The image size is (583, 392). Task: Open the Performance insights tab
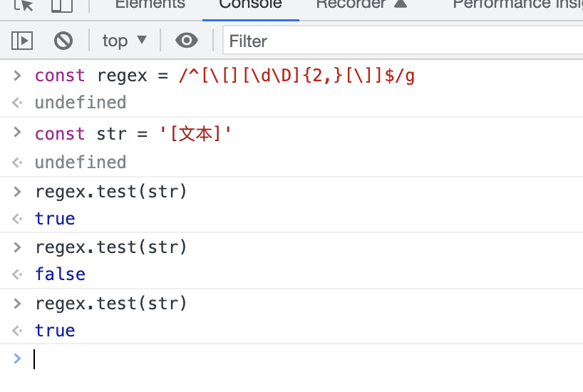[517, 4]
